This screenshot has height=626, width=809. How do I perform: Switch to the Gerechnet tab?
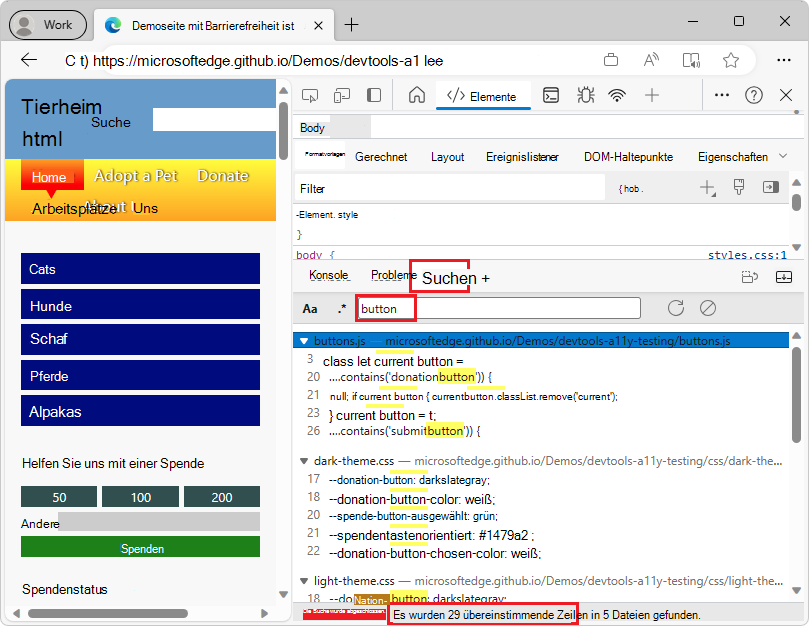coord(381,157)
